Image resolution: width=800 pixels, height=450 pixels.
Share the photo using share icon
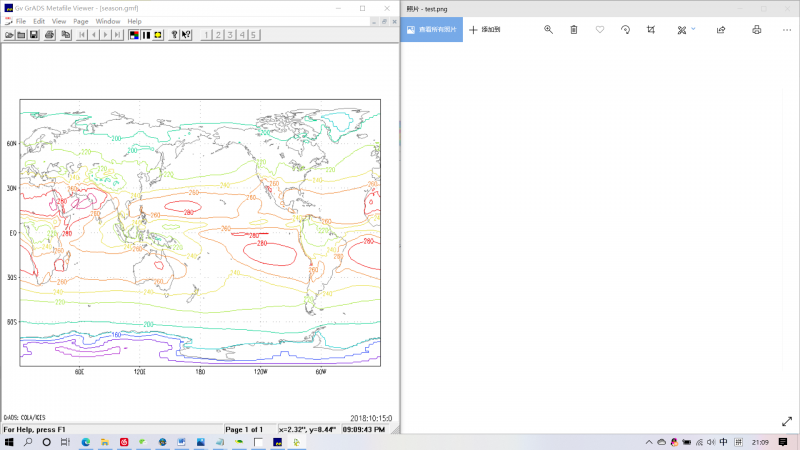click(721, 30)
